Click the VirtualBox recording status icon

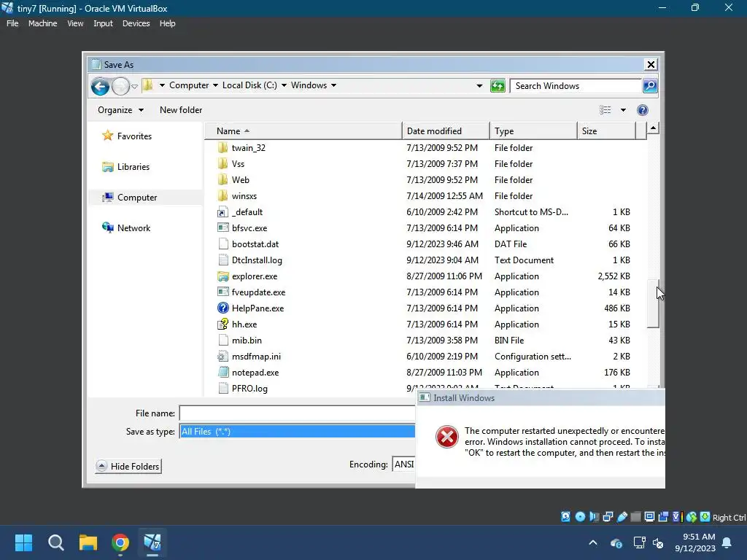[663, 517]
